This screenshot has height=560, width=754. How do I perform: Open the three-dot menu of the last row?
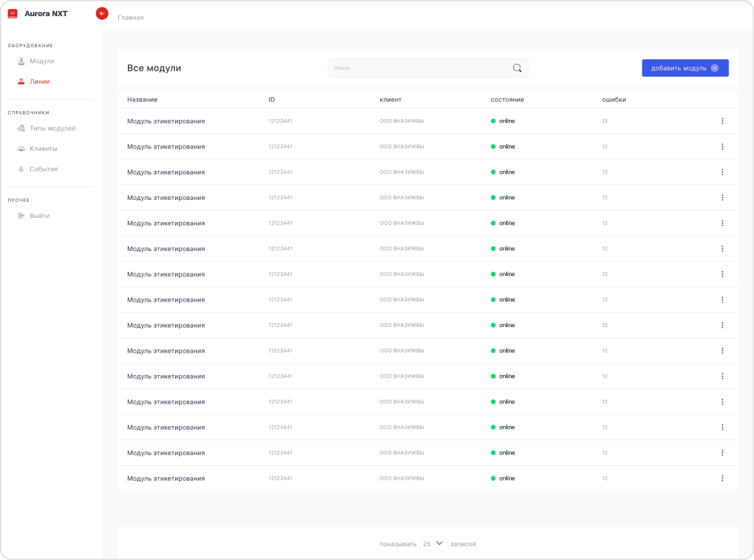(x=722, y=479)
